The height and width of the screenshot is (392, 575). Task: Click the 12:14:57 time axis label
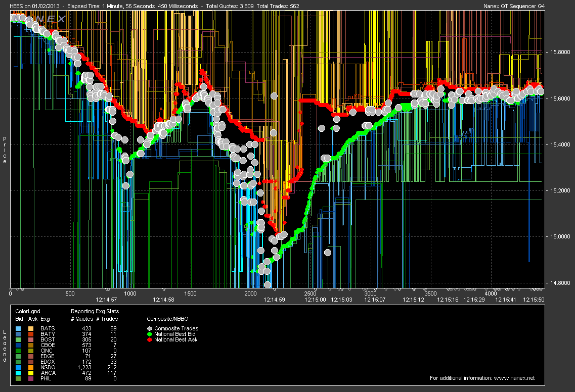[104, 300]
